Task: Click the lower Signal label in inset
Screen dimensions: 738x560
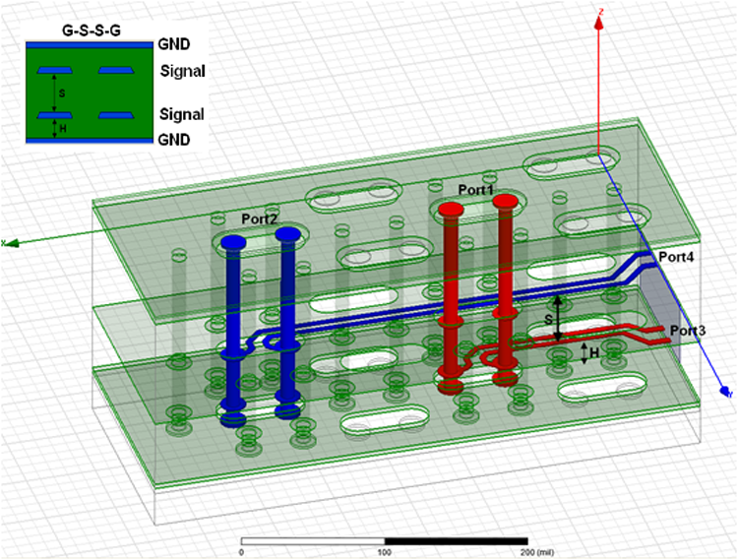Action: [182, 114]
